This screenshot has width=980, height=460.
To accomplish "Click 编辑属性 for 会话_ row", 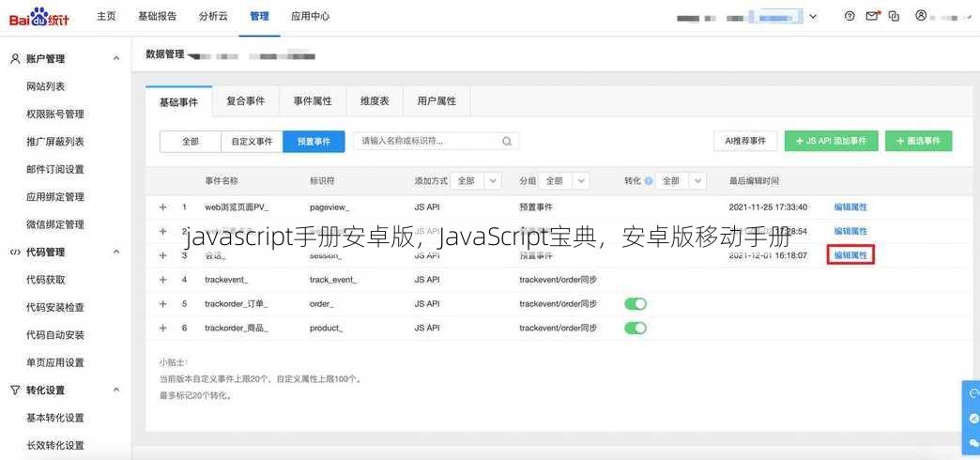I will (850, 255).
